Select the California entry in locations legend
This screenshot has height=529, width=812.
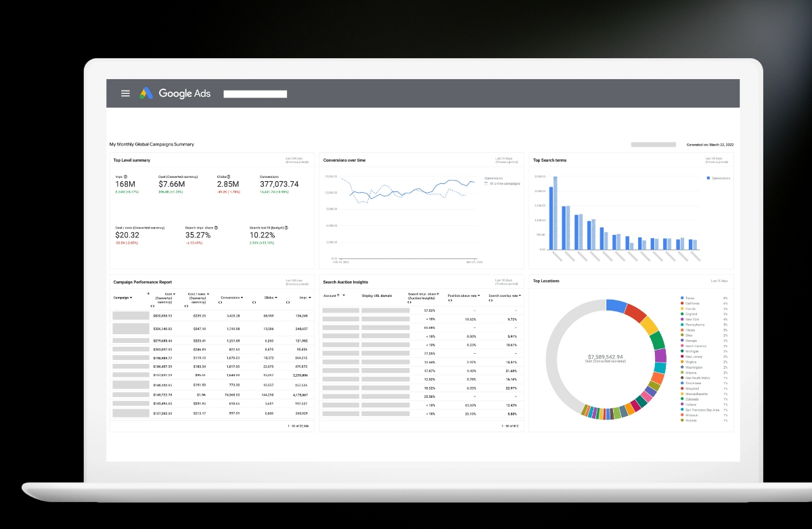pyautogui.click(x=692, y=303)
